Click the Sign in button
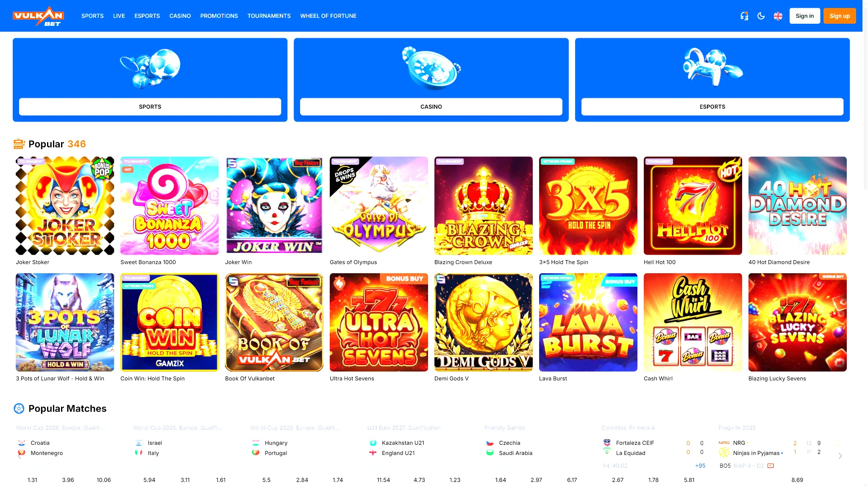868x488 pixels. 804,16
